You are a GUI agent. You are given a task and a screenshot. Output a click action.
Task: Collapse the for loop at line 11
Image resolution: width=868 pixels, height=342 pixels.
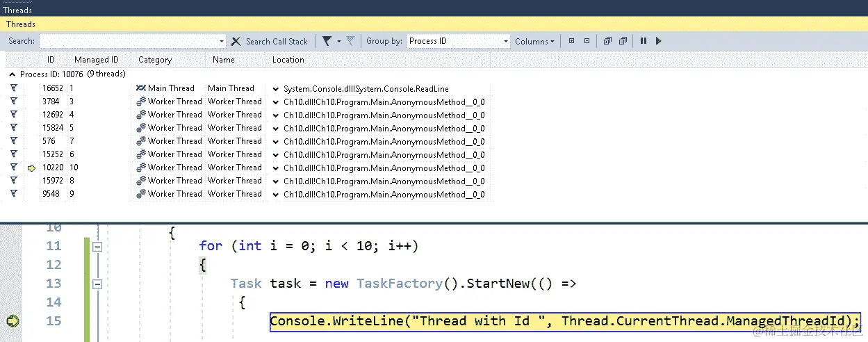(98, 246)
